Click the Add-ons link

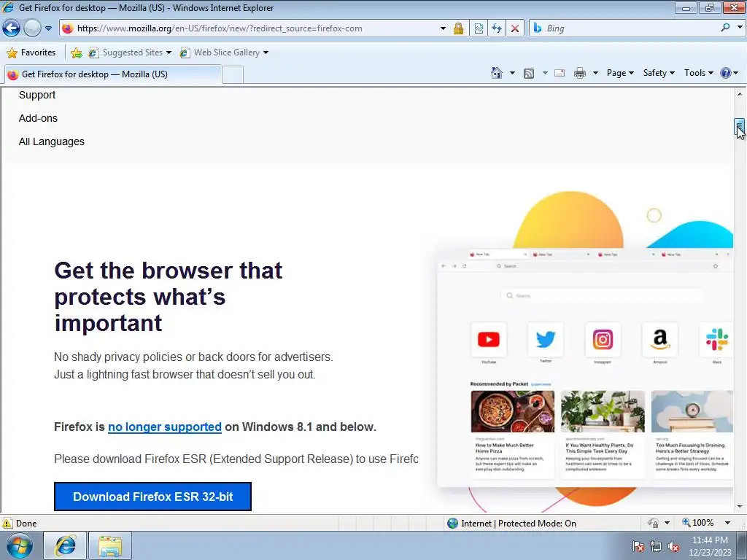click(38, 118)
